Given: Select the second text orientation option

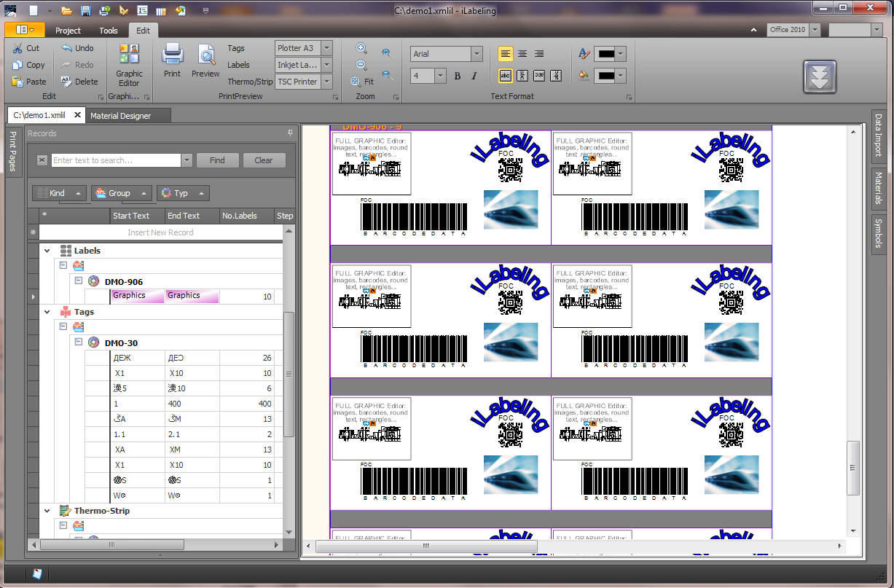Looking at the screenshot, I should [522, 75].
